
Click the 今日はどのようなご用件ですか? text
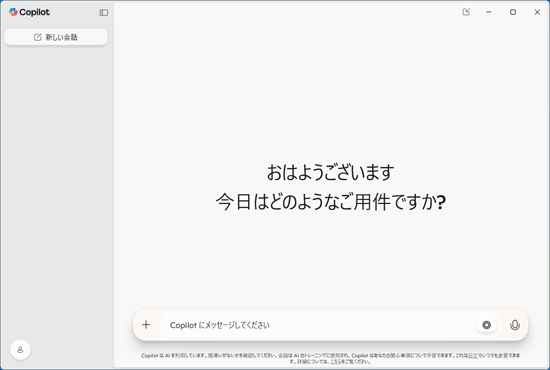[331, 202]
